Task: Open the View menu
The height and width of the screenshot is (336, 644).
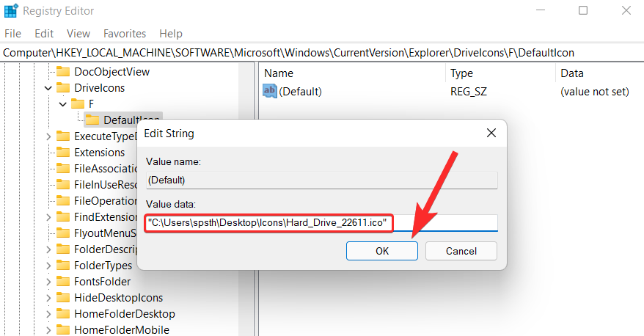Action: click(78, 34)
